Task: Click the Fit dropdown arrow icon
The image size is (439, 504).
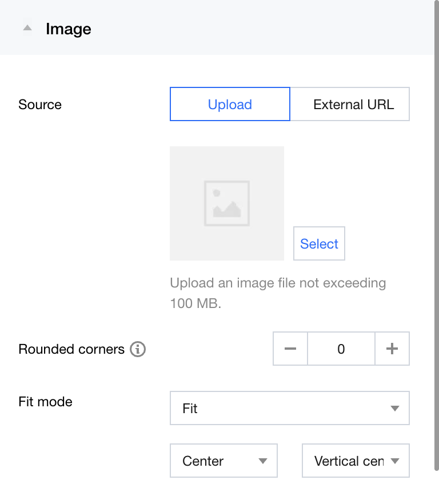Action: 394,409
